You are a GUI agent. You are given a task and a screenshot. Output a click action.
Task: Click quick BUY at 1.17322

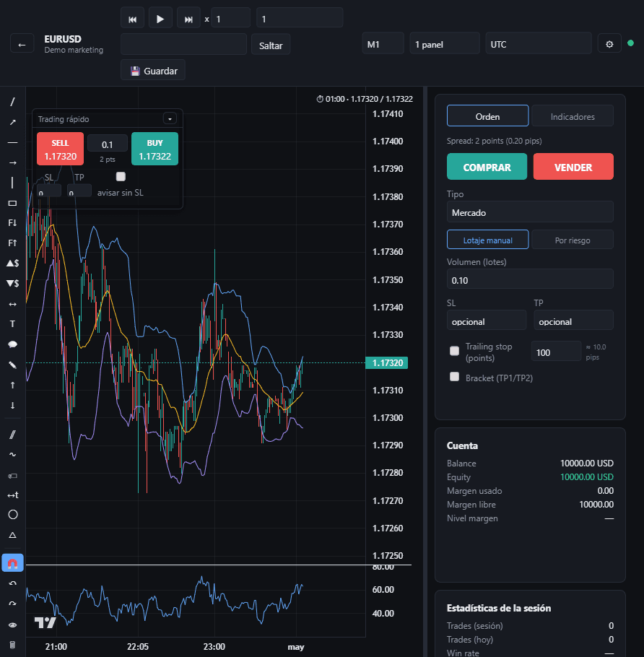[x=155, y=149]
